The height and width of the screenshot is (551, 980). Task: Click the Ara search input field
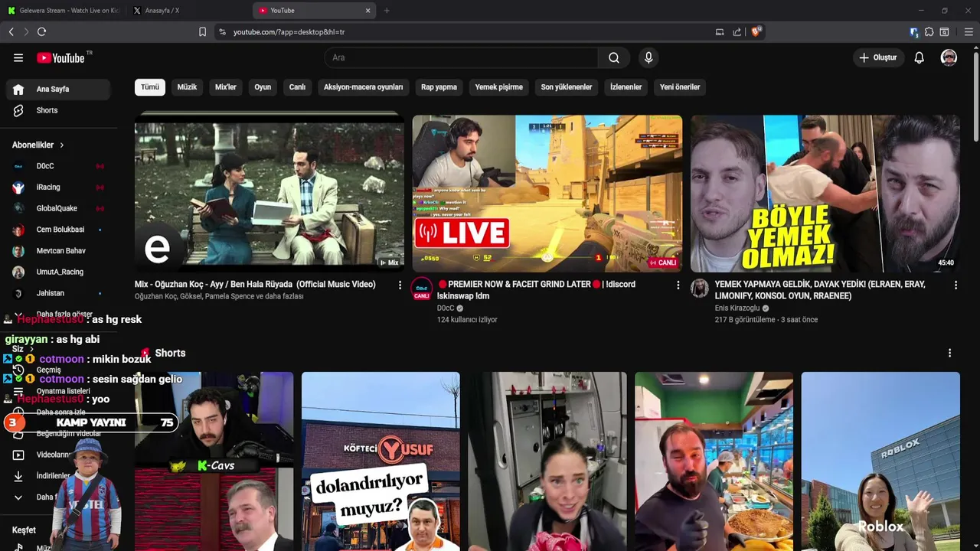[x=462, y=57]
